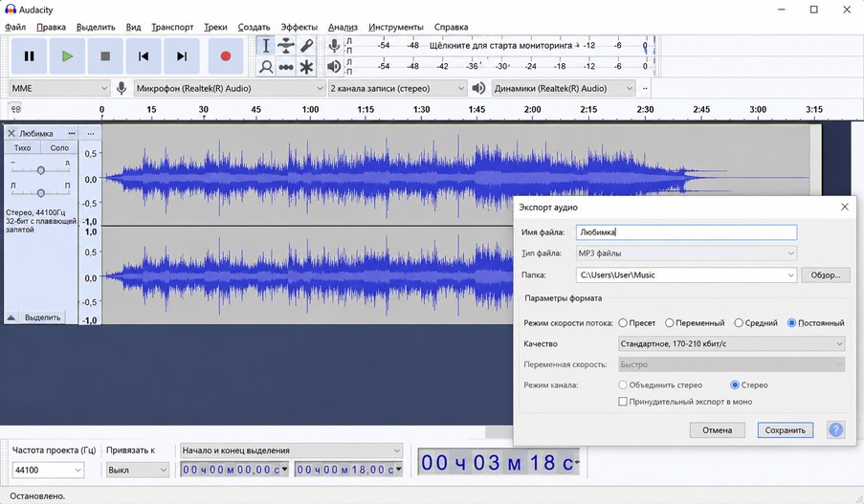Skip to end of the track
The height and width of the screenshot is (504, 864).
click(181, 56)
